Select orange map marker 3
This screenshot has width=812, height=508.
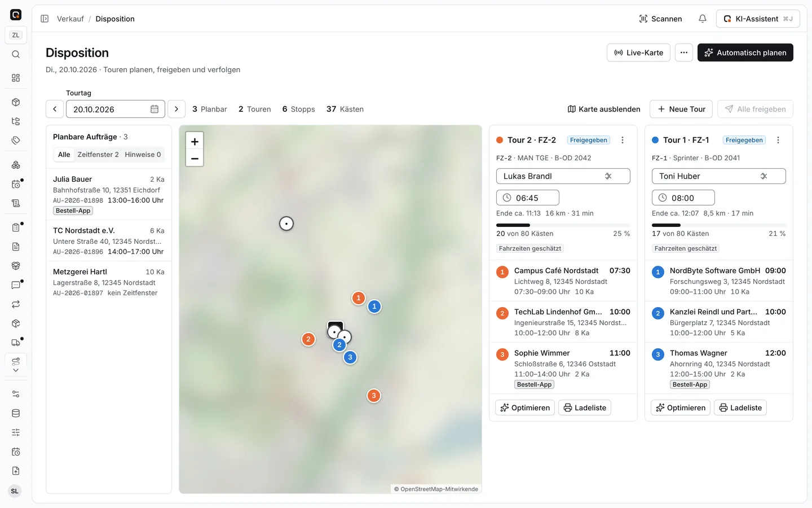coord(373,396)
